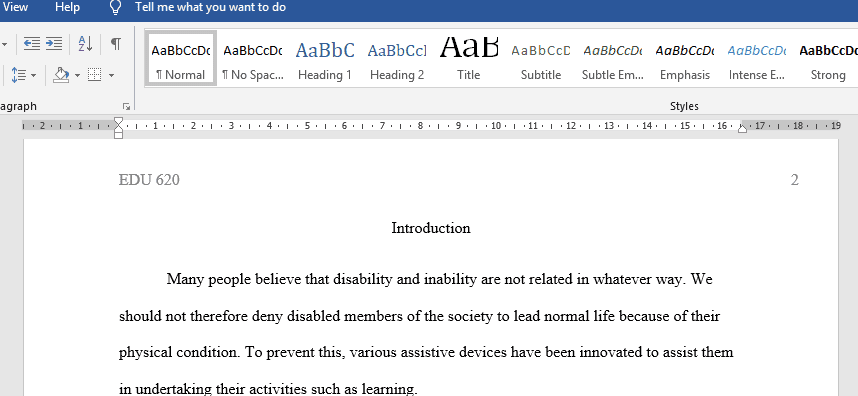Click the phrase "assistive devices" in text

click(454, 352)
